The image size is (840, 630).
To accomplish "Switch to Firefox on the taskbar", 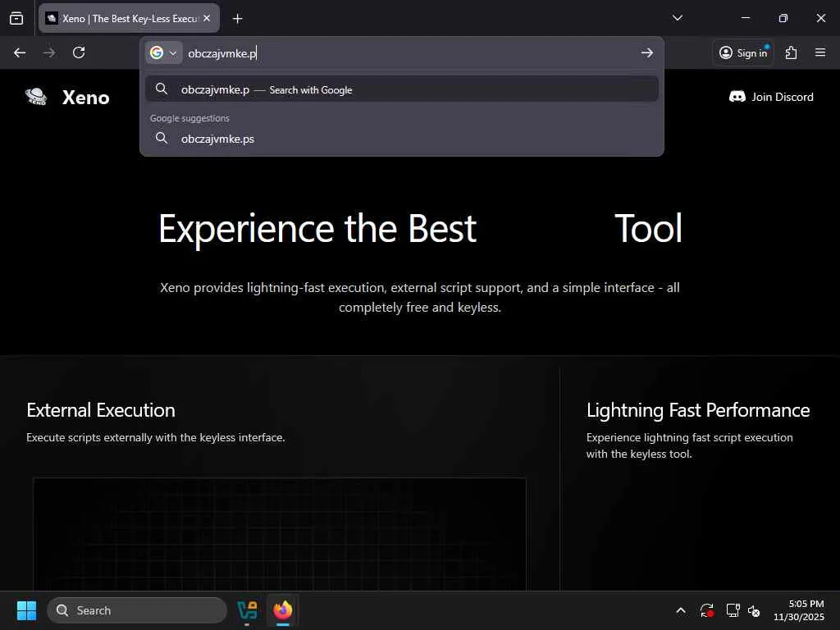I will pos(283,610).
